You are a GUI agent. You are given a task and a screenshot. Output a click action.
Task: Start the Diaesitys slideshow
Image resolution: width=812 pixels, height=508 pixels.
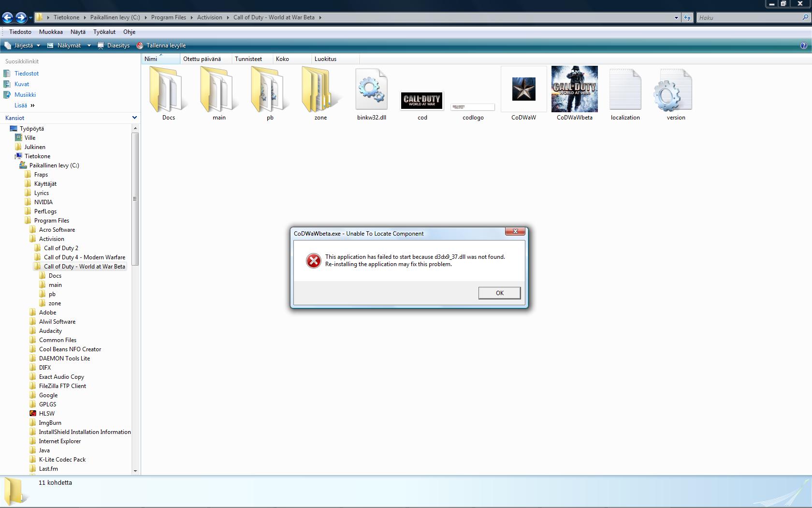point(114,45)
